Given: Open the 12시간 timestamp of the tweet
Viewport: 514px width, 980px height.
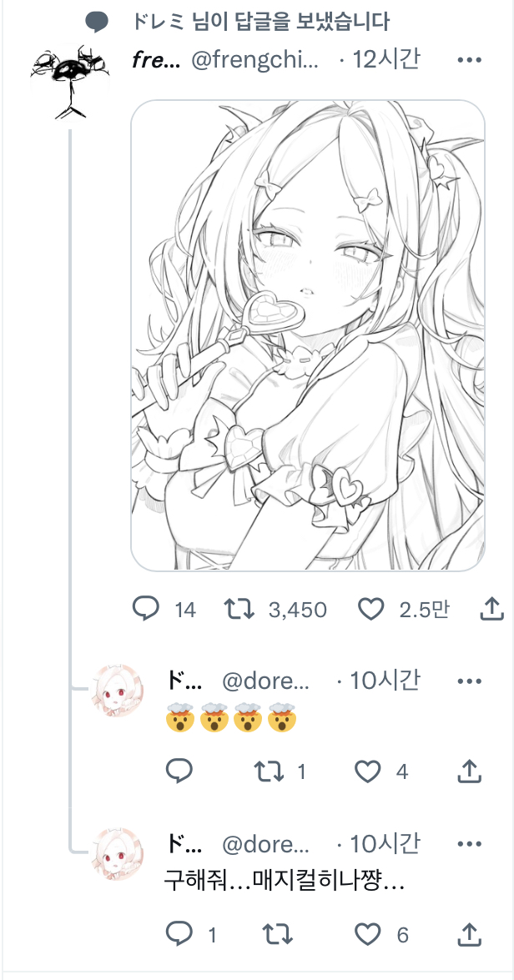Looking at the screenshot, I should [x=387, y=60].
